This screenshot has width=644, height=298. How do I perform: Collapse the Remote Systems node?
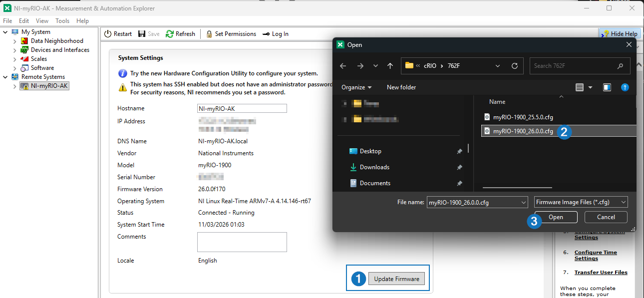(x=5, y=77)
